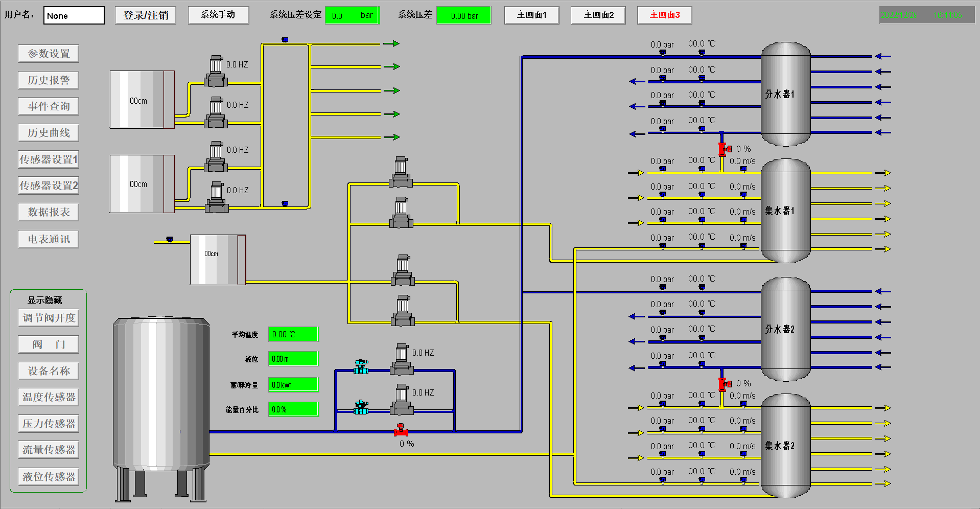Screen dimensions: 980x509
Task: Click the lower cyan valve beside the storage tank pumps
Action: click(x=361, y=407)
